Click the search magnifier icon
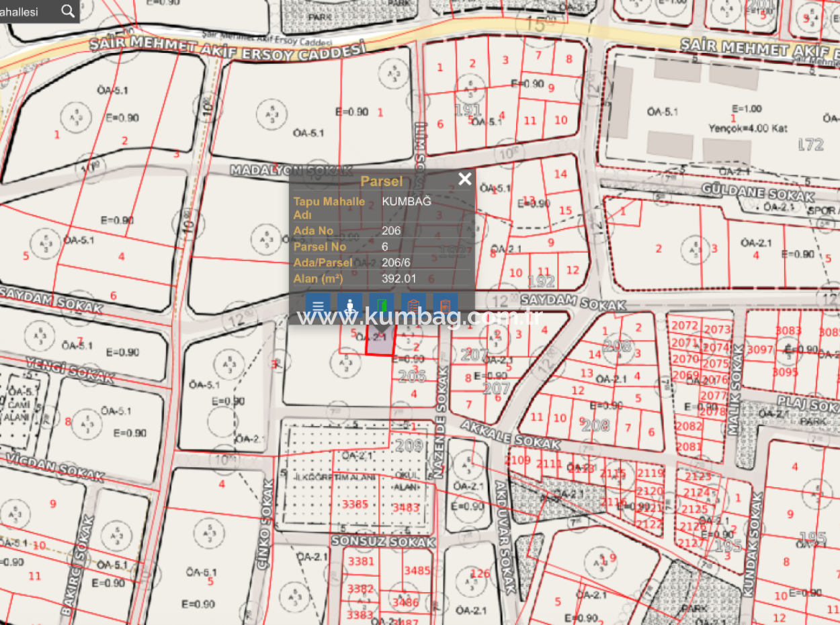 pyautogui.click(x=67, y=11)
